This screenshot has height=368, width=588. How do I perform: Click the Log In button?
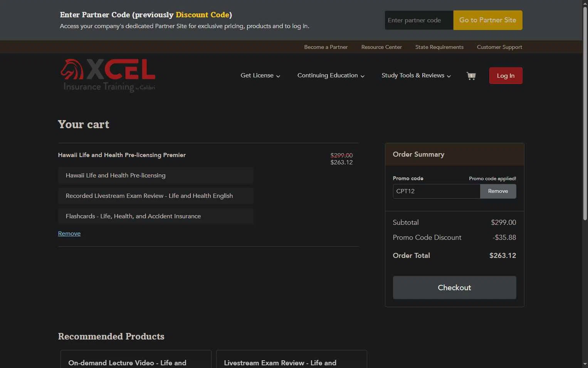coord(506,76)
